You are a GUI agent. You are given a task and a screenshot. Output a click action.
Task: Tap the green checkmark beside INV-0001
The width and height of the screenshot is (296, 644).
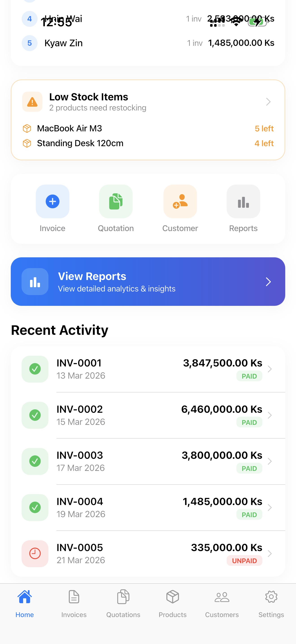tap(35, 369)
